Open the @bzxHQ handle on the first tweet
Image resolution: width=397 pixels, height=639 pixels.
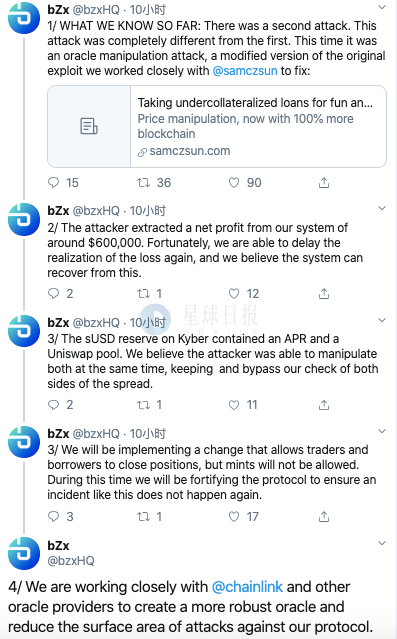click(96, 9)
